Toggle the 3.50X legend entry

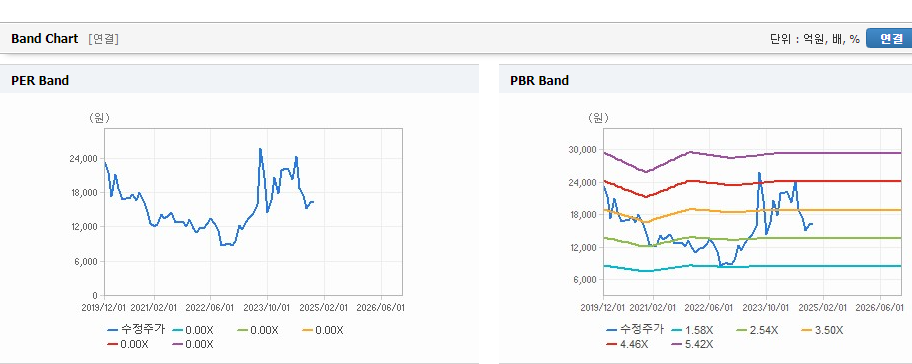click(x=822, y=330)
